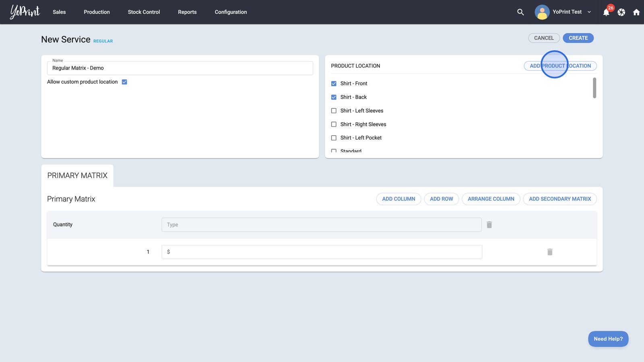Uncheck the Shirt - Front location

pyautogui.click(x=334, y=84)
